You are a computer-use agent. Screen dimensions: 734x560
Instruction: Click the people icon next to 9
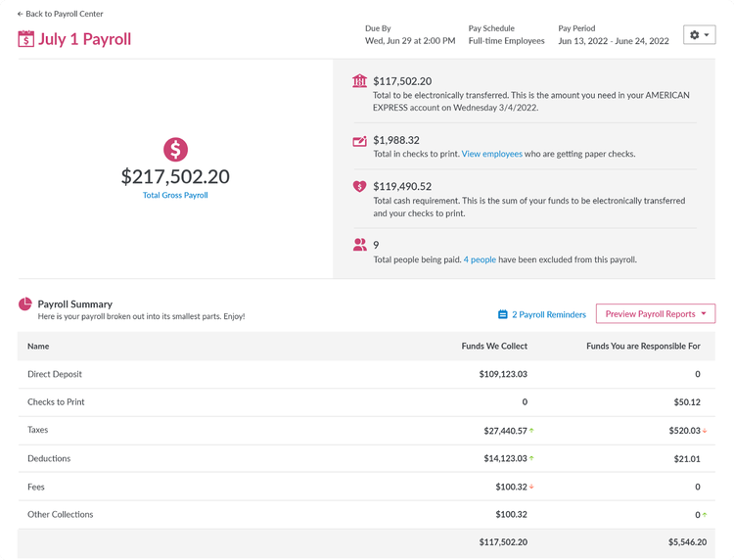point(359,245)
